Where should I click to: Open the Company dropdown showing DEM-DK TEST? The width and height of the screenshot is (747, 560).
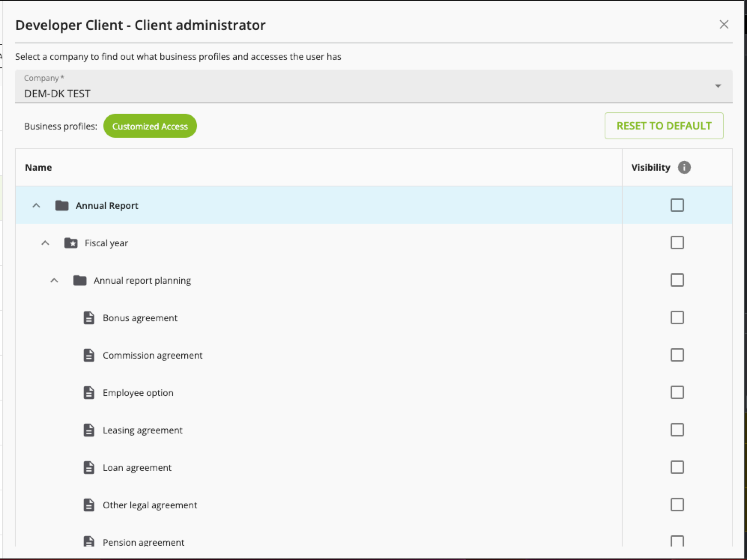(374, 86)
